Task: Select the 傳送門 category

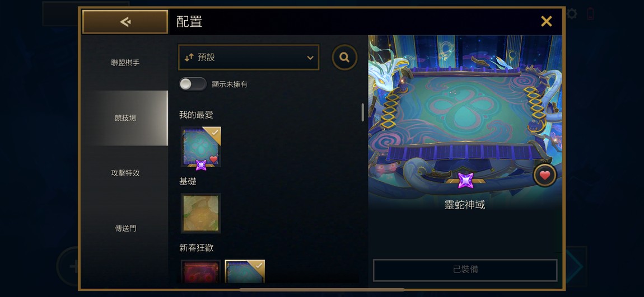Action: [x=125, y=229]
